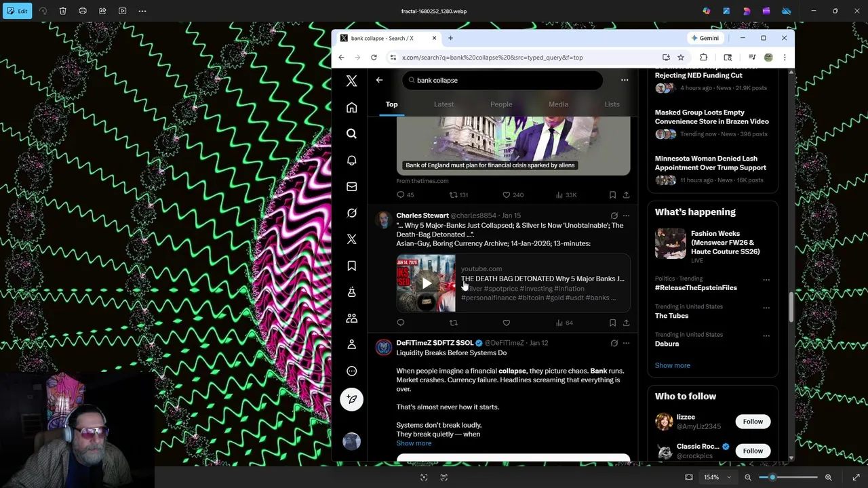Switch to the Latest search tab
The image size is (868, 488).
pos(443,104)
